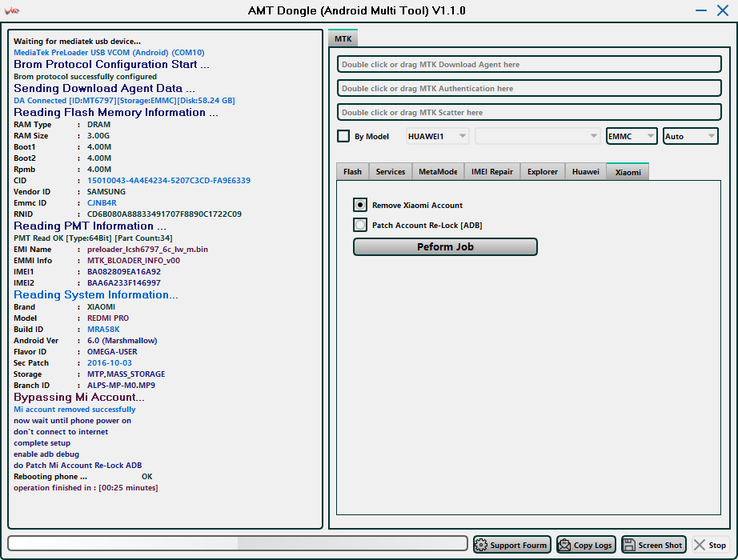
Task: Enable the By Model checkbox
Action: pos(343,136)
